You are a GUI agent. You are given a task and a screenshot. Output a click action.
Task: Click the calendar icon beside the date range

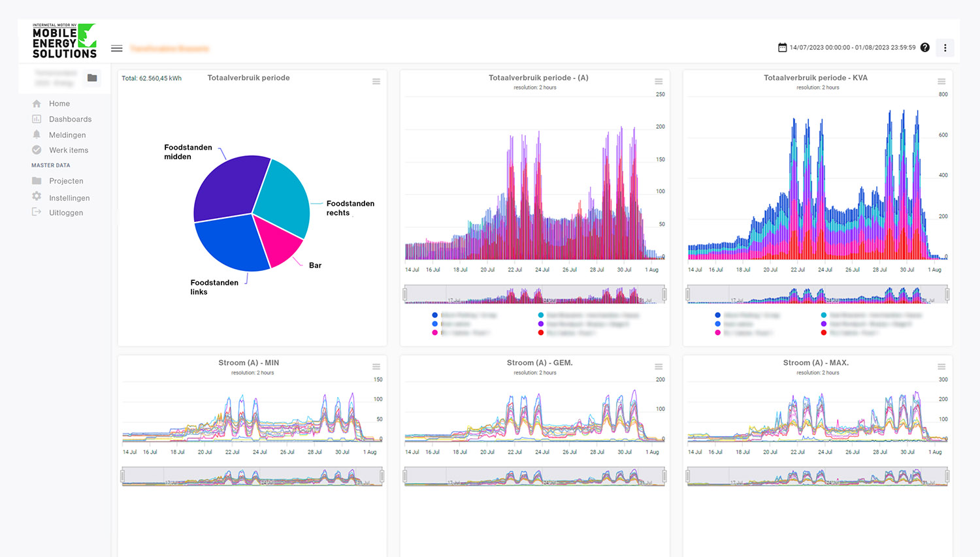(x=782, y=48)
